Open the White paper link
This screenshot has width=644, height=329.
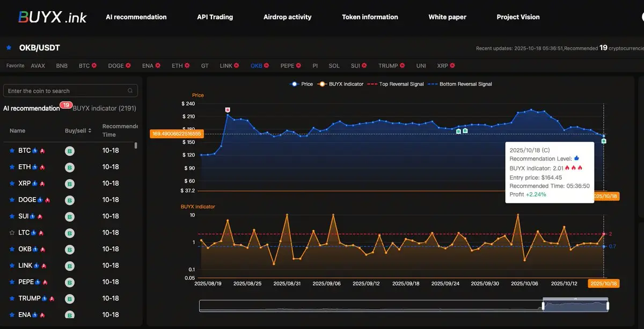coord(447,17)
